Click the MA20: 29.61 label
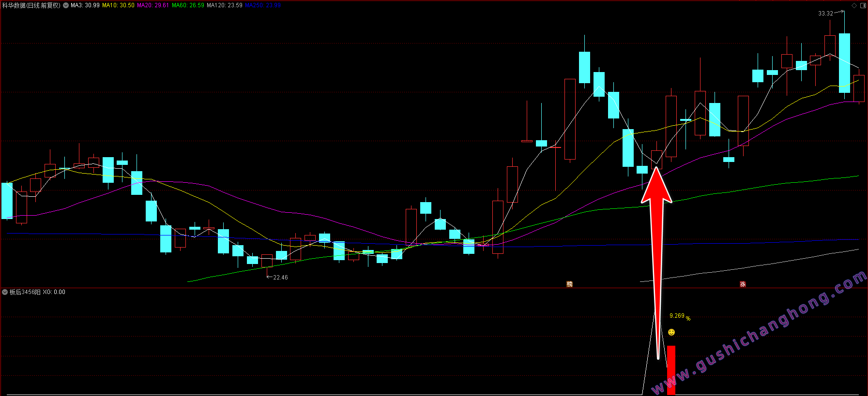868x396 pixels. coord(153,5)
